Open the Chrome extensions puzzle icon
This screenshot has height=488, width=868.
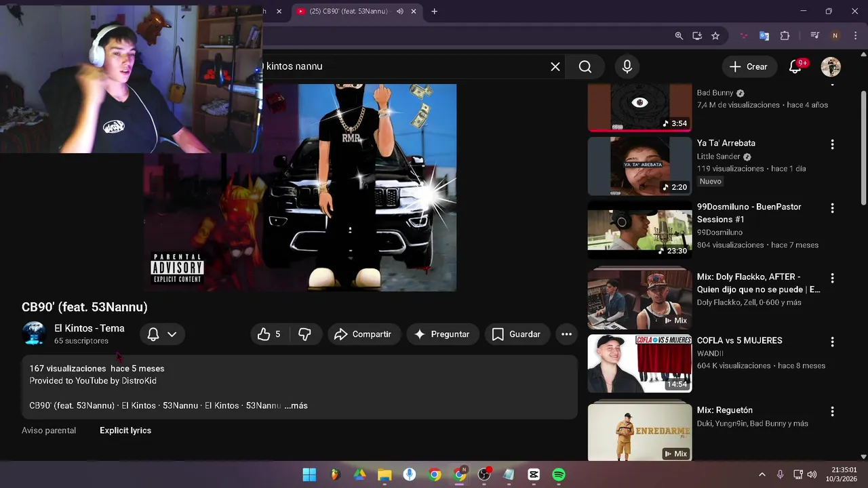point(785,36)
